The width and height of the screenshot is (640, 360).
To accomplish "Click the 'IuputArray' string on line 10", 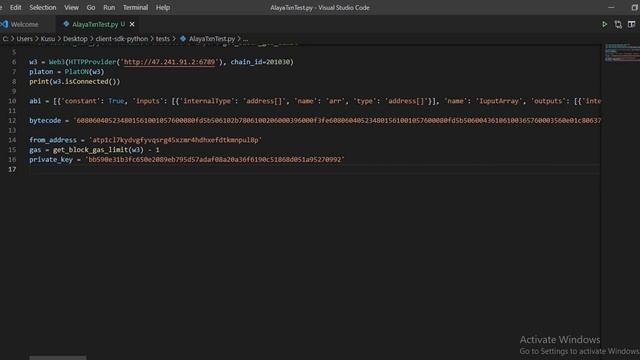I will pos(499,101).
